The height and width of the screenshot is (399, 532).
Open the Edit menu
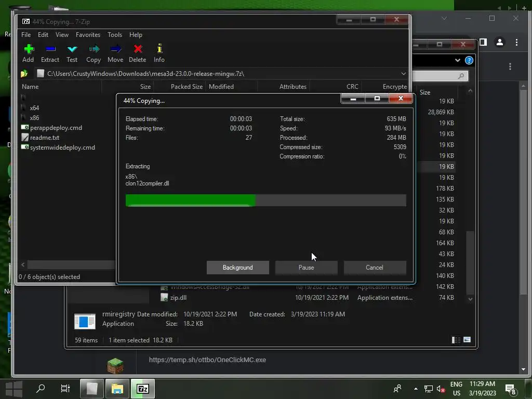coord(43,35)
